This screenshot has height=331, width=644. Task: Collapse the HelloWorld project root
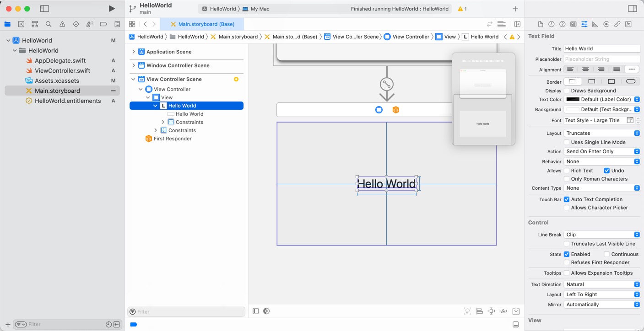[8, 40]
